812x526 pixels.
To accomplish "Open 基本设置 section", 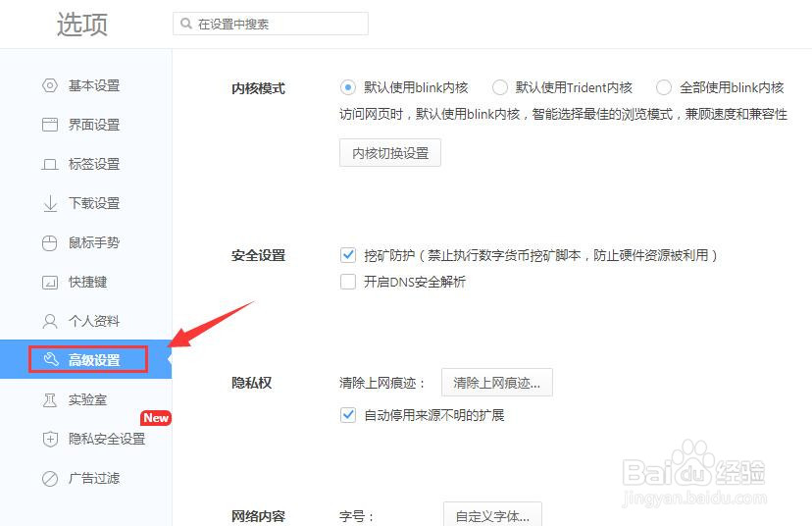I will point(86,85).
